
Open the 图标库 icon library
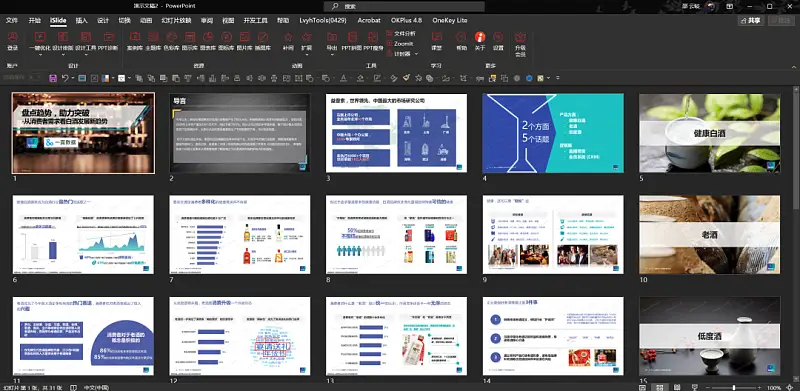tap(226, 41)
